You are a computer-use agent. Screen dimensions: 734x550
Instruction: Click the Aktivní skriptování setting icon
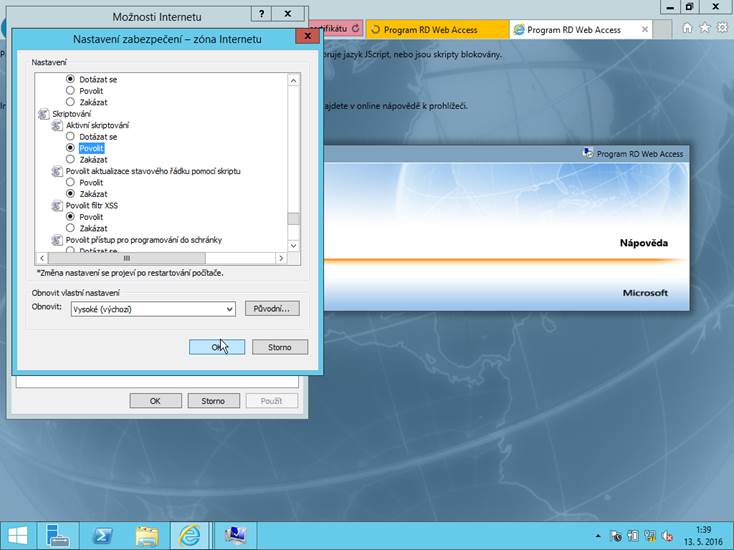57,125
